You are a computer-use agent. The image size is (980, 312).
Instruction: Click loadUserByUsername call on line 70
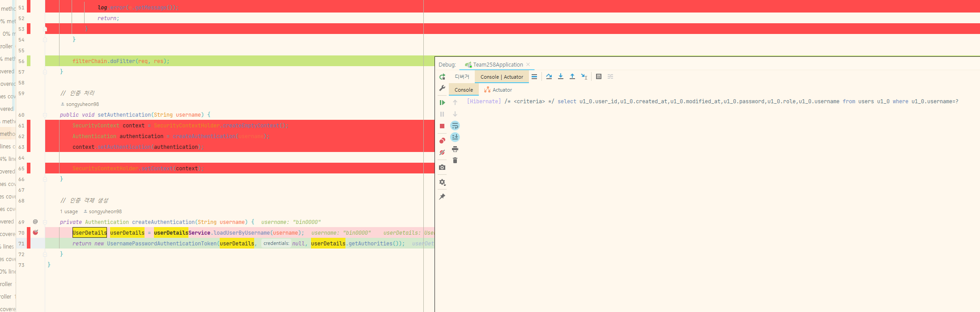pyautogui.click(x=242, y=233)
